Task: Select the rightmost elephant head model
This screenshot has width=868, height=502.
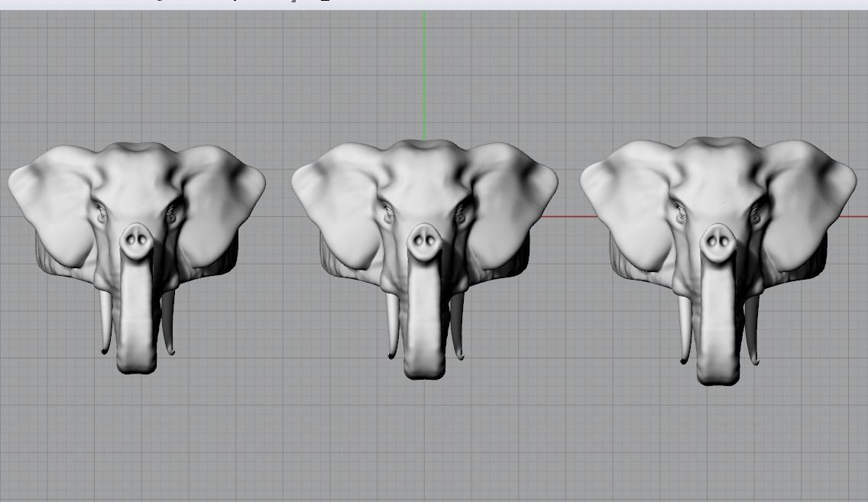Action: tap(718, 261)
